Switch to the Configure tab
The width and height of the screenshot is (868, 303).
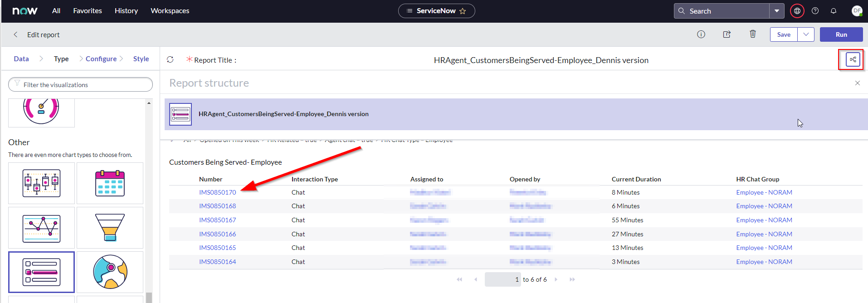[x=101, y=59]
